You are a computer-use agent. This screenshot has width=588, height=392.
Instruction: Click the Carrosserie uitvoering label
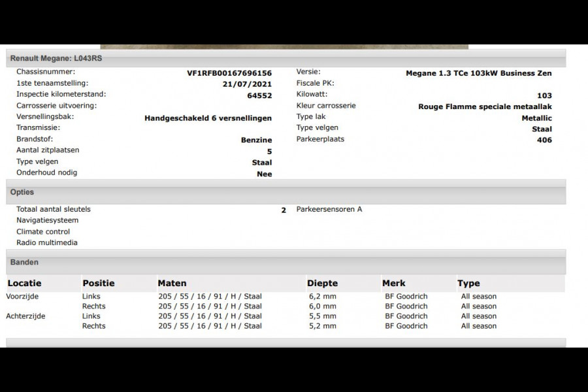coord(56,105)
